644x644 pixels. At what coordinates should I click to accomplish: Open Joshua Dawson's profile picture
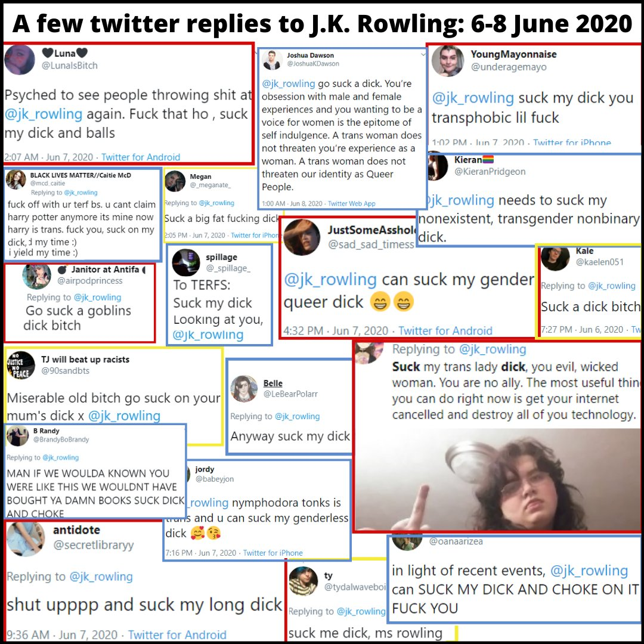pyautogui.click(x=272, y=60)
